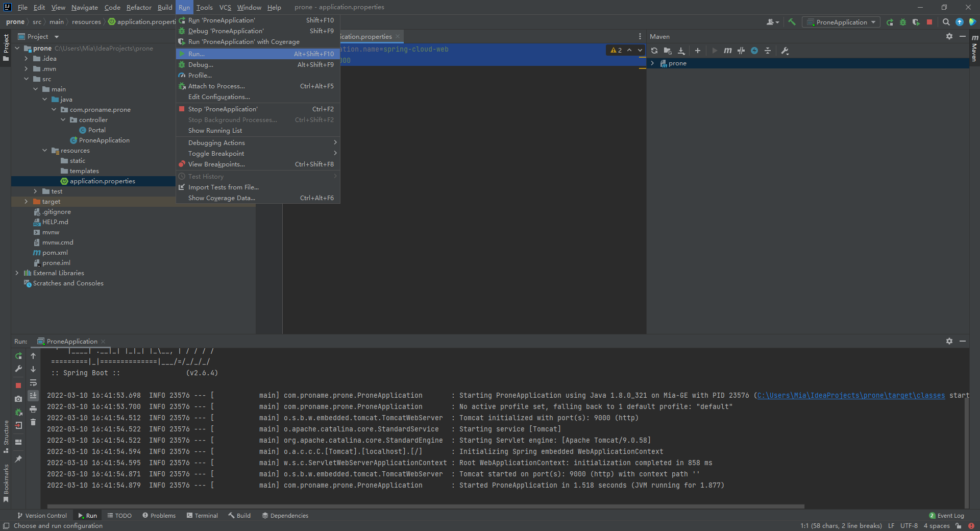Select Show Coverage Data... entry
The width and height of the screenshot is (980, 531).
click(x=258, y=198)
